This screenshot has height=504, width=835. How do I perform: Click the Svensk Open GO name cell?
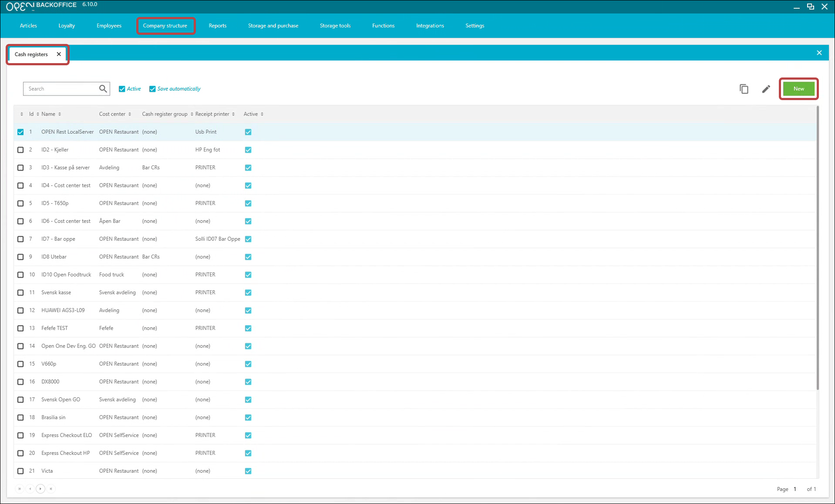tap(61, 400)
